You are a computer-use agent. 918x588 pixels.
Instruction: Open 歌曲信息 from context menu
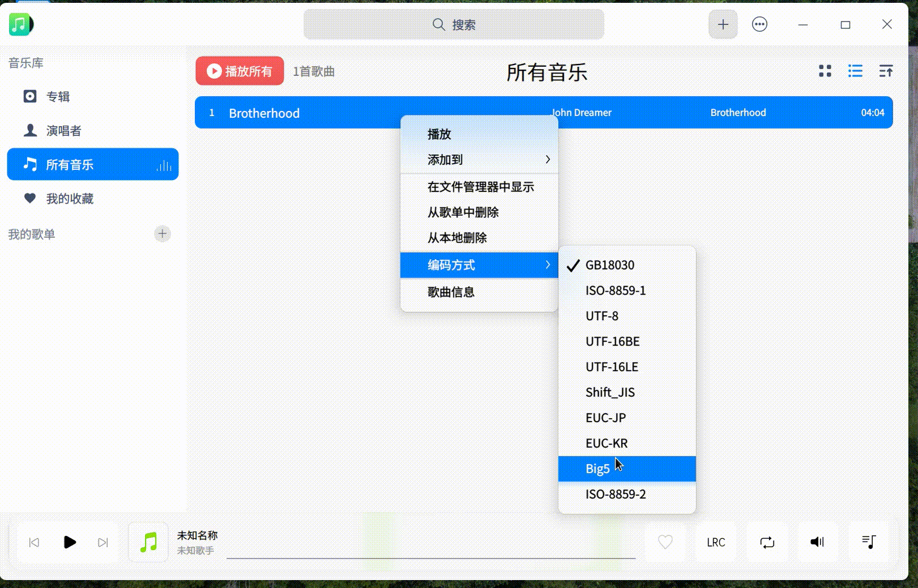pos(479,292)
